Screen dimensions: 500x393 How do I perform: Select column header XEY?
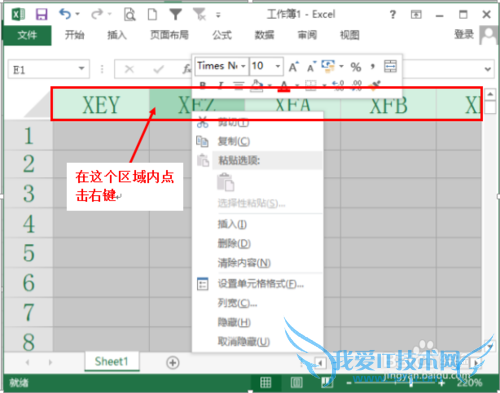click(101, 105)
